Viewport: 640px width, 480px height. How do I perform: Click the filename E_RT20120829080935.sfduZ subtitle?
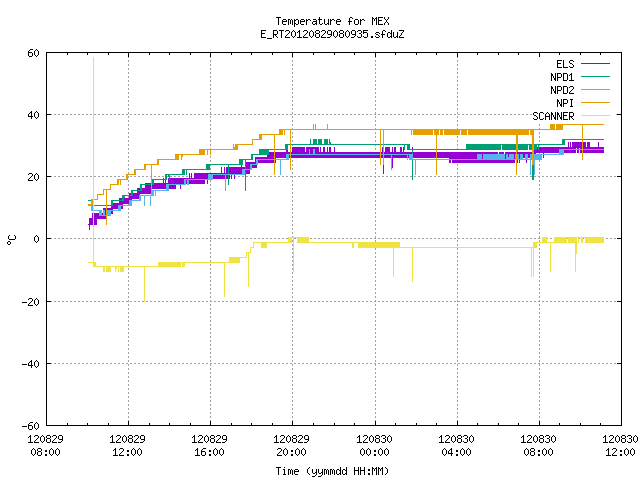tap(332, 34)
